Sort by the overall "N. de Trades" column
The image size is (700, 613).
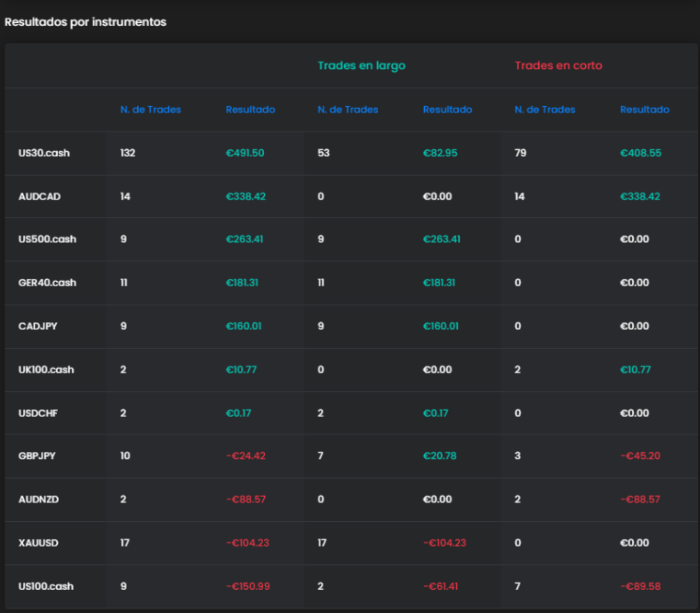pos(150,110)
